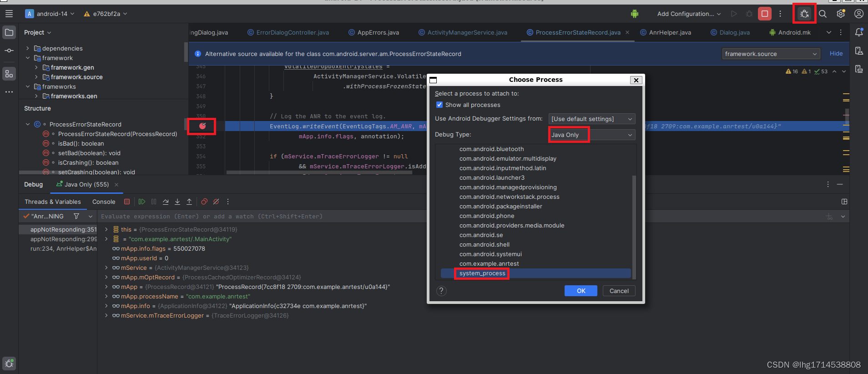Open IDE settings gear icon
Screen dimensions: 868x374
click(x=841, y=14)
